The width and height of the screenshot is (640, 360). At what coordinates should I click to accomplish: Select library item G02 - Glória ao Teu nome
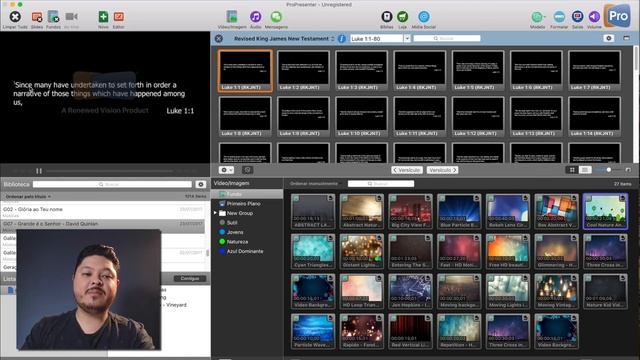[x=102, y=212]
